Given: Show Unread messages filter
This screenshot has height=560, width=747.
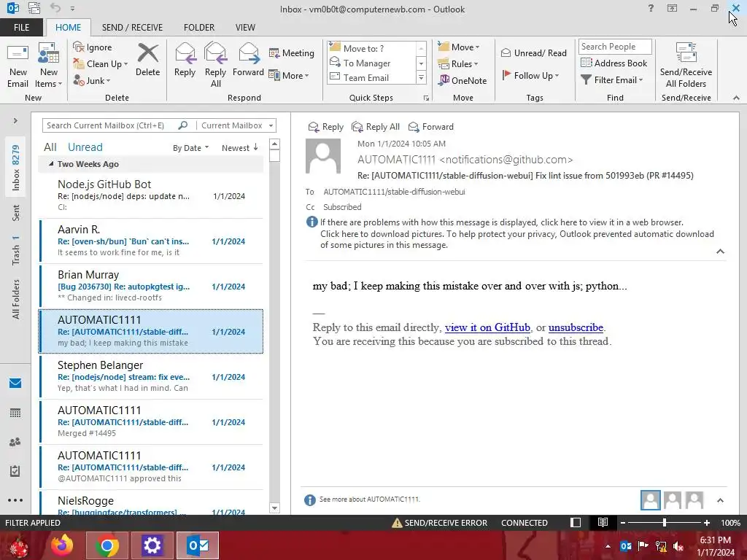Looking at the screenshot, I should tap(85, 147).
